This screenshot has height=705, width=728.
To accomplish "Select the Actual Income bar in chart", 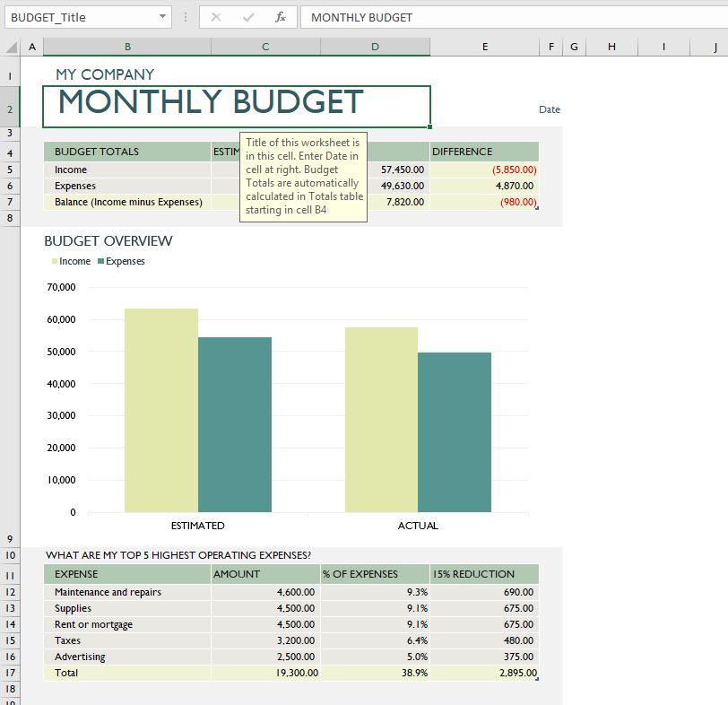I will (381, 420).
